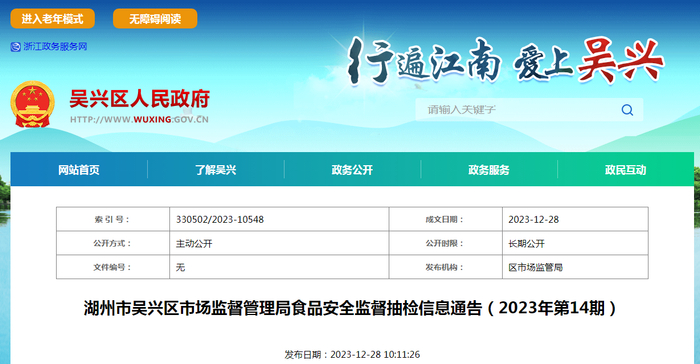
Task: Click the 发布机构 label cell
Action: (x=446, y=267)
